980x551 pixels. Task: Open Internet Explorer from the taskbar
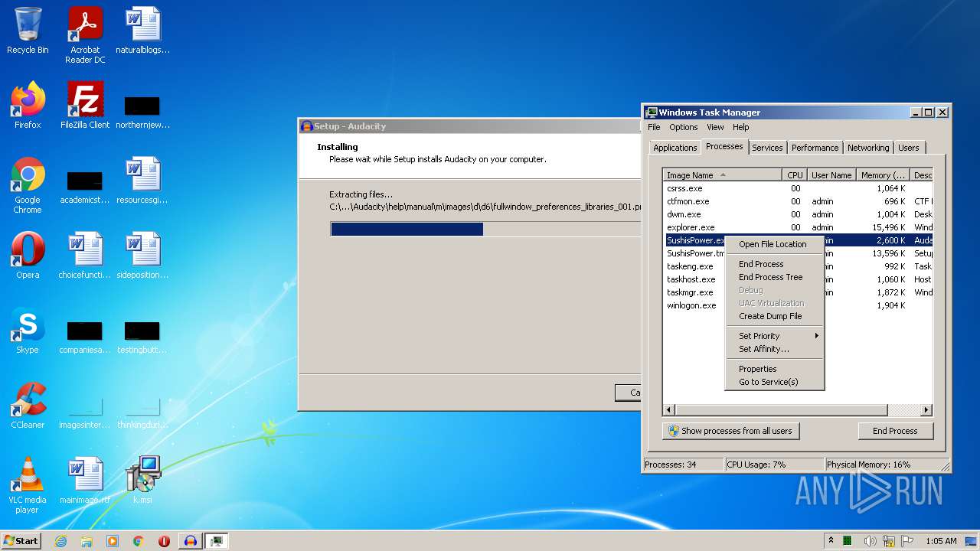[60, 541]
